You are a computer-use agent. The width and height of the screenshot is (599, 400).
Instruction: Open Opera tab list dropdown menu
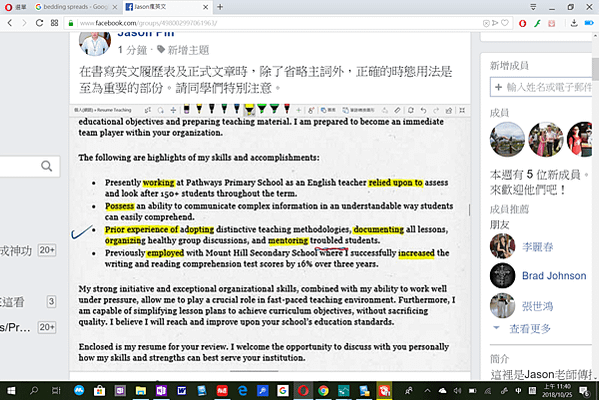click(x=533, y=7)
